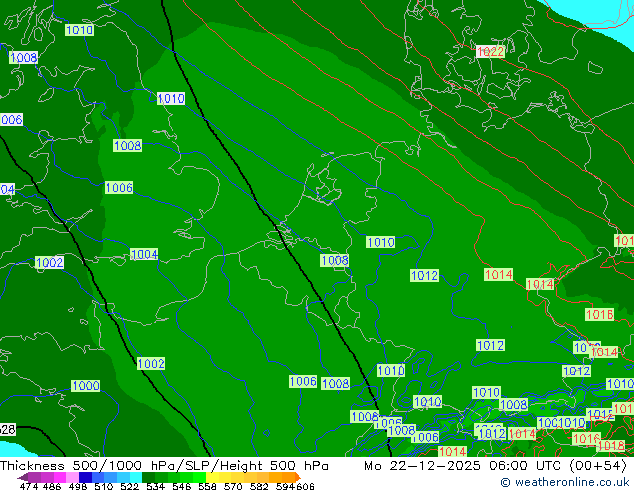Click the 594 legend value
The height and width of the screenshot is (490, 634).
coord(285,486)
